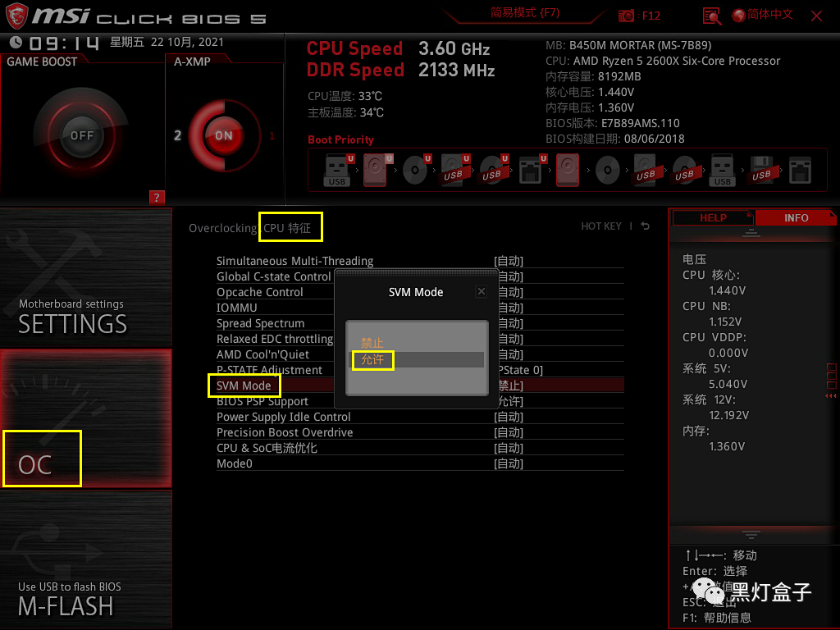This screenshot has width=840, height=630.
Task: Open Precision Boost Overdrive value dropdown
Action: pos(509,432)
